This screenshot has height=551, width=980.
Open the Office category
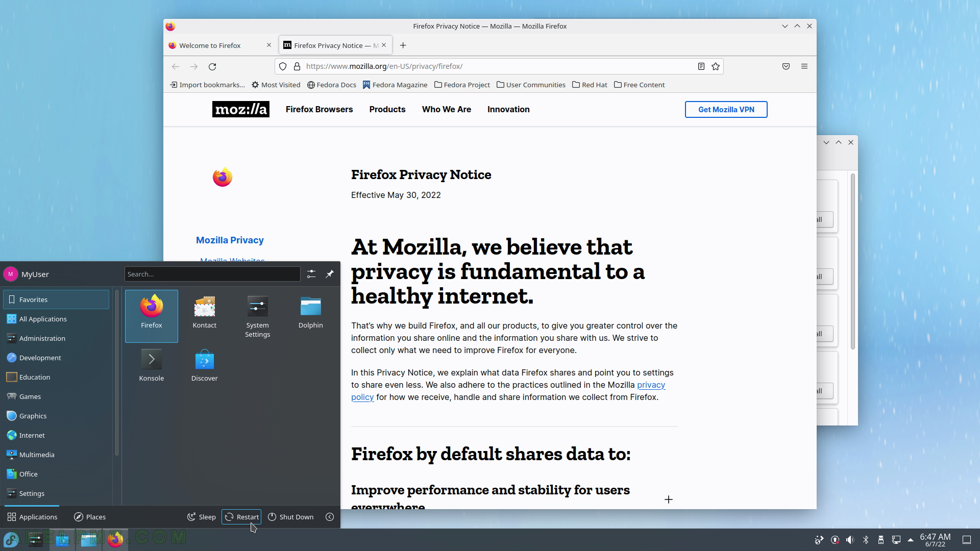click(56, 474)
